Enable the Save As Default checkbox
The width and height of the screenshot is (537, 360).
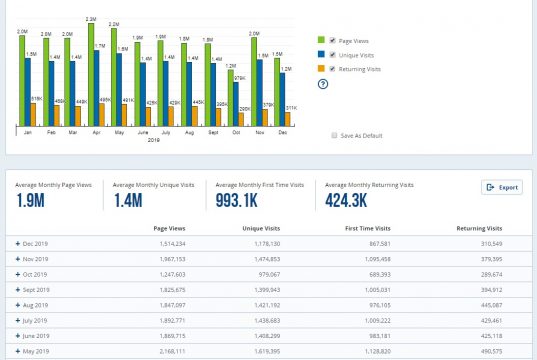[x=334, y=135]
